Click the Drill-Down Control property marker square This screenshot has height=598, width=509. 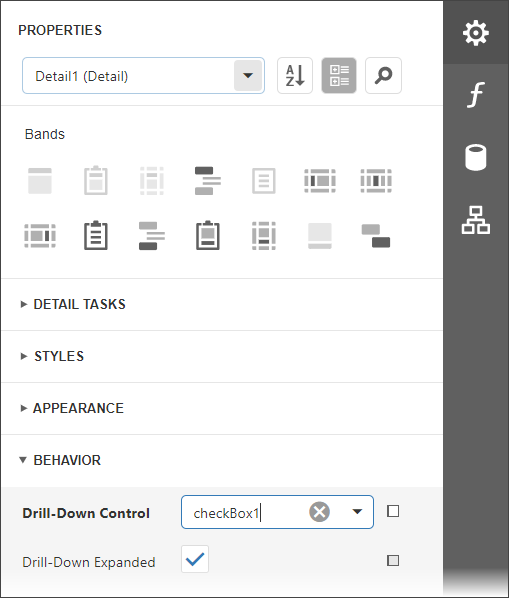pos(393,511)
